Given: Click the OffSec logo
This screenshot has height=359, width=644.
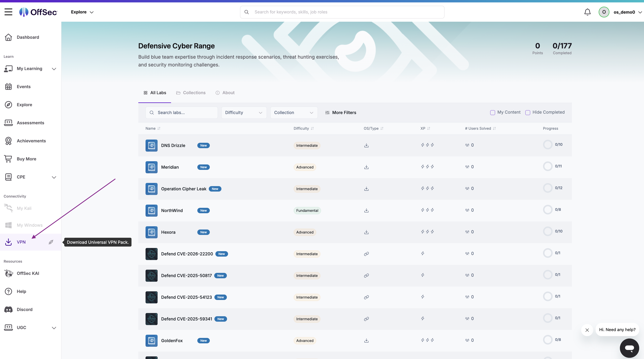Looking at the screenshot, I should pyautogui.click(x=38, y=12).
